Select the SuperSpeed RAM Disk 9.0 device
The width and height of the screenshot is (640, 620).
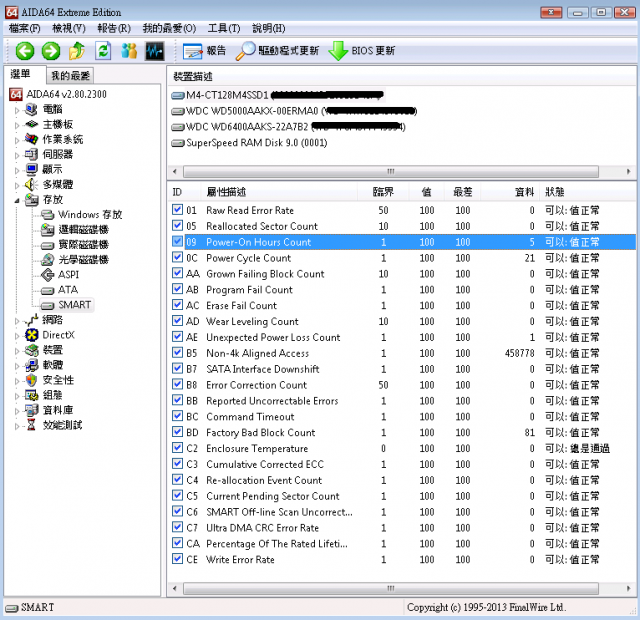click(249, 143)
